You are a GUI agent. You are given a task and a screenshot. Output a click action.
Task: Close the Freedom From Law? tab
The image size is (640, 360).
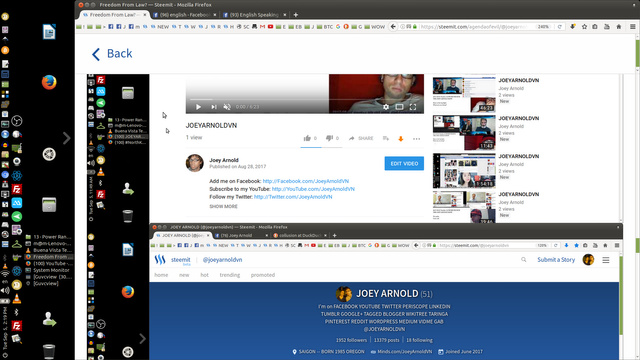pos(144,15)
